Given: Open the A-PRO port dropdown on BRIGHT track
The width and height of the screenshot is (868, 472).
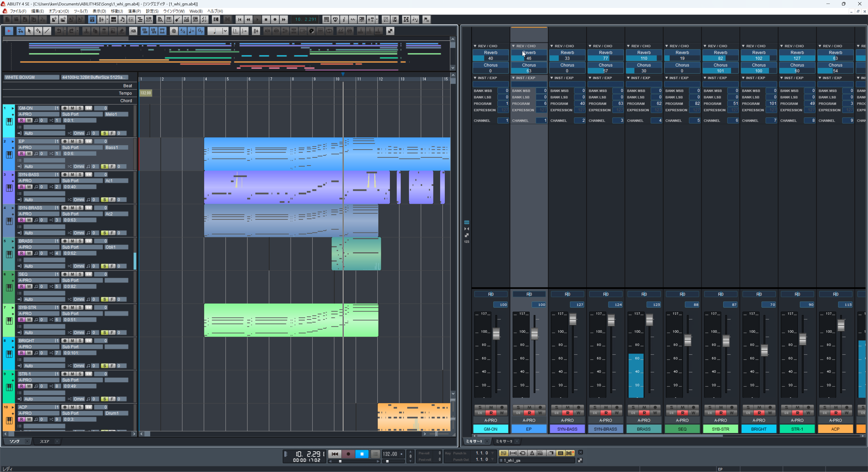Looking at the screenshot, I should pyautogui.click(x=38, y=347).
